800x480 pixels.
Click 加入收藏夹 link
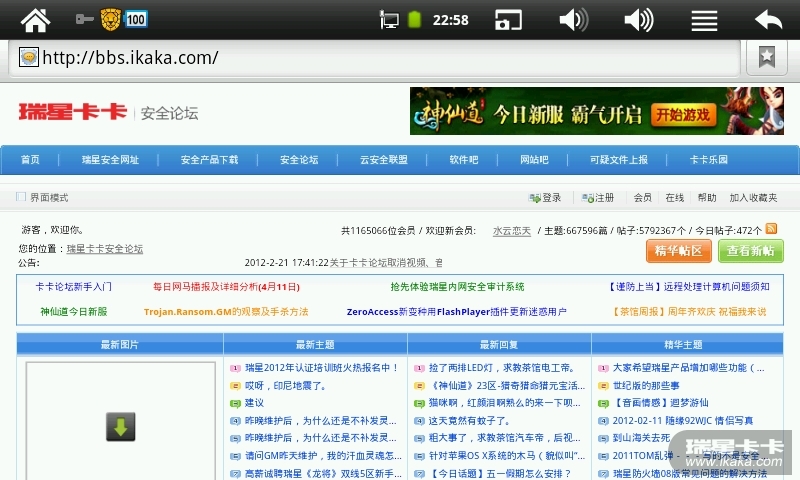point(753,197)
